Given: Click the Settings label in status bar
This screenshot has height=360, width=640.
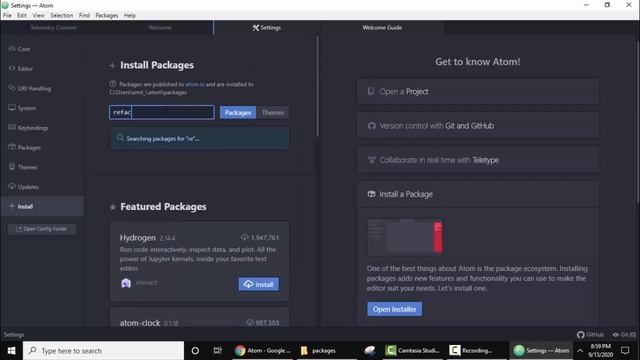Looking at the screenshot, I should (14, 335).
